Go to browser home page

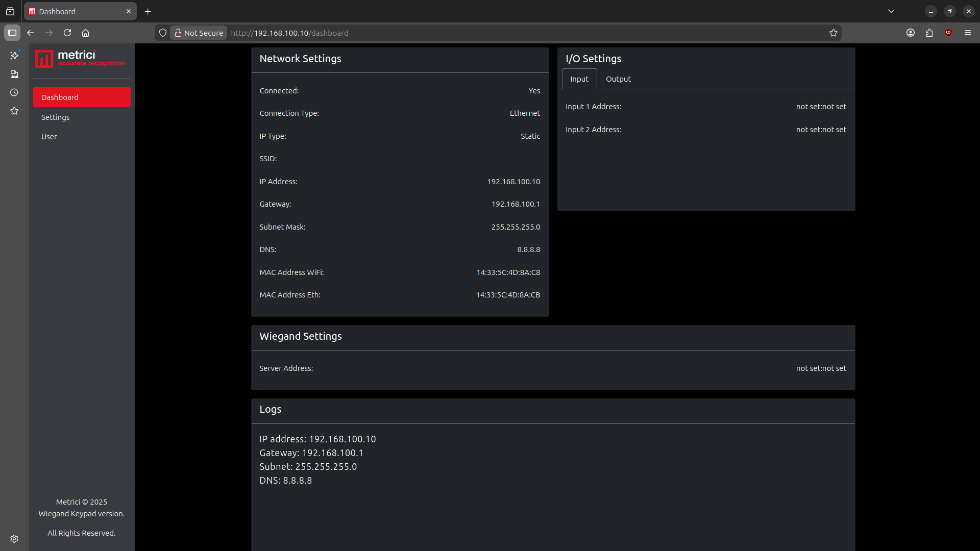tap(86, 33)
